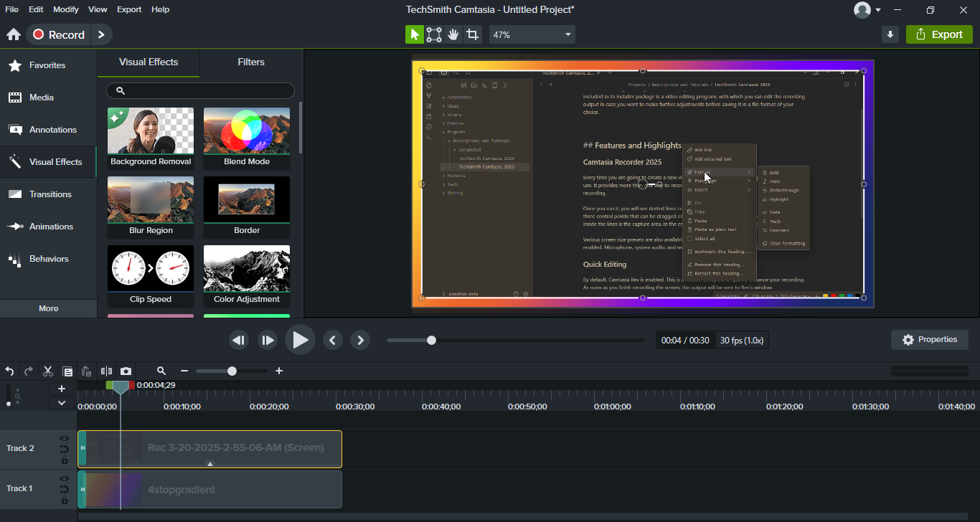Click the green Export button
The image size is (980, 522).
[x=939, y=33]
